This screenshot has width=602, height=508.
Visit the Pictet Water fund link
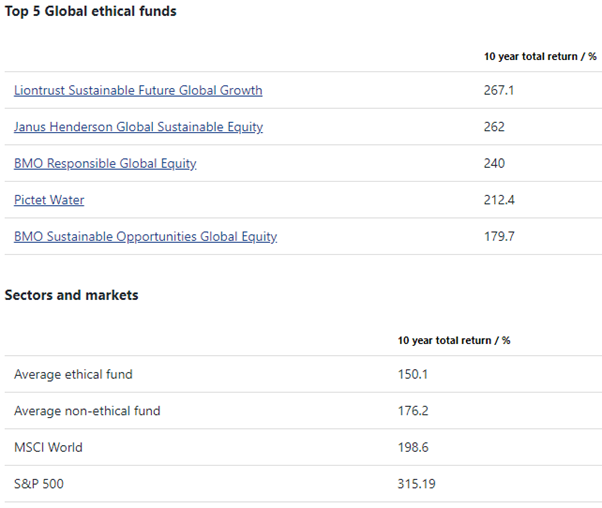49,200
